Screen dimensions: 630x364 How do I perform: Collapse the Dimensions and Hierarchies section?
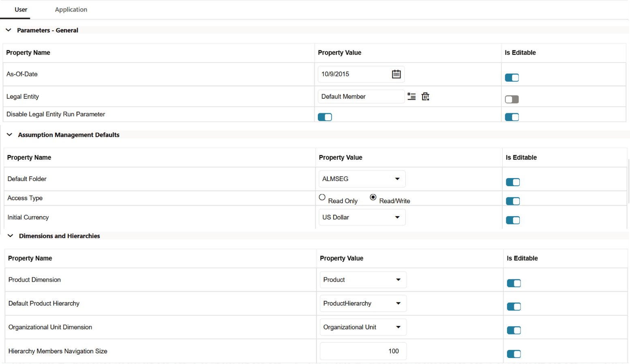(10, 236)
